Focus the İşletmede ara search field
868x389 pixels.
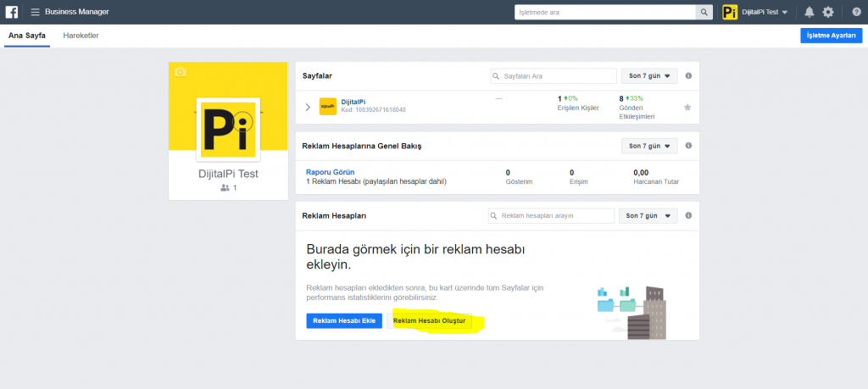pos(605,12)
